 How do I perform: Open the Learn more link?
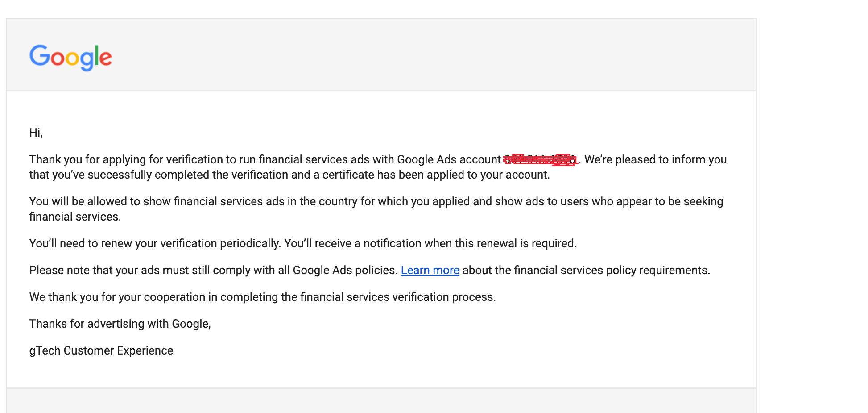430,270
